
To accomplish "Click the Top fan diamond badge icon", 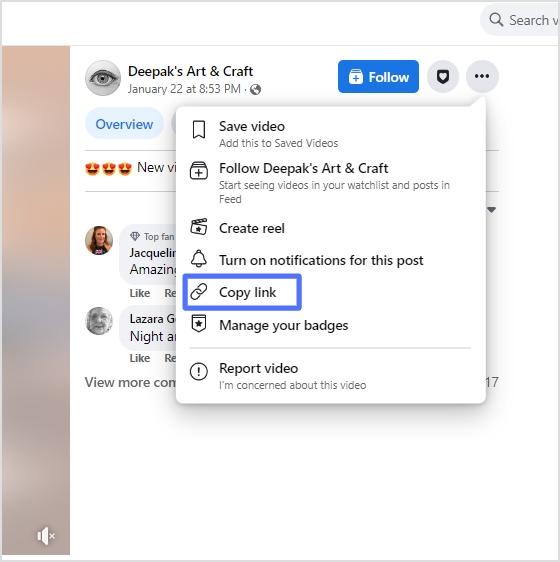I will (135, 236).
